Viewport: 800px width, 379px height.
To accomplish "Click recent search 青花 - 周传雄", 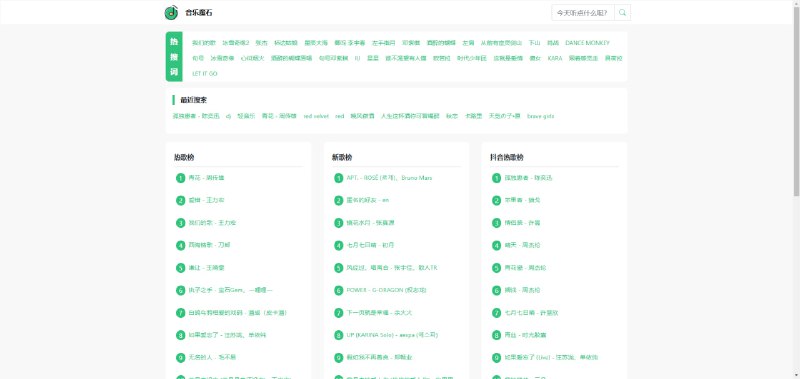I will tap(279, 116).
